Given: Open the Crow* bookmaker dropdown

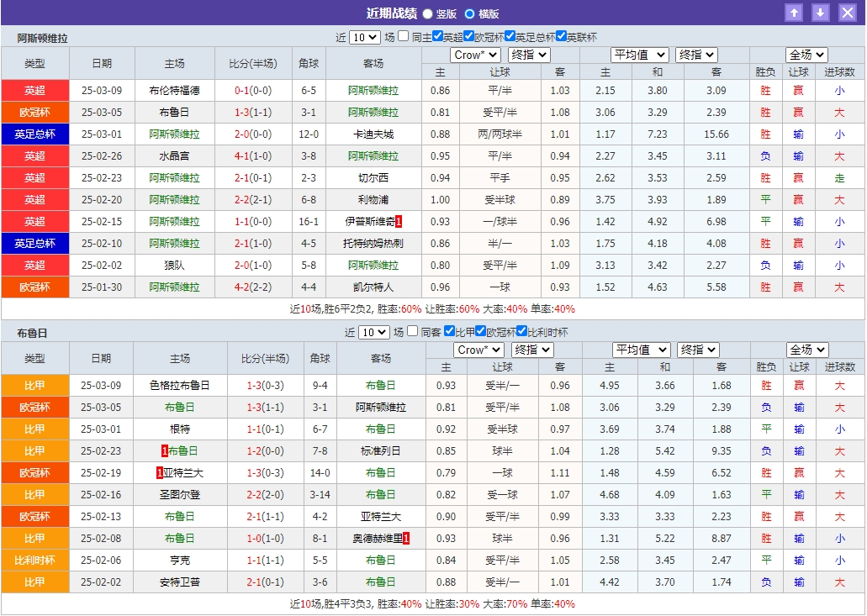Looking at the screenshot, I should point(475,54).
